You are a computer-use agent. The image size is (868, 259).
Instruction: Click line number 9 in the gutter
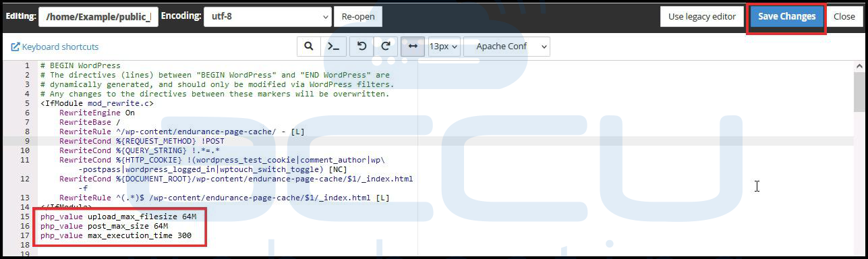26,141
